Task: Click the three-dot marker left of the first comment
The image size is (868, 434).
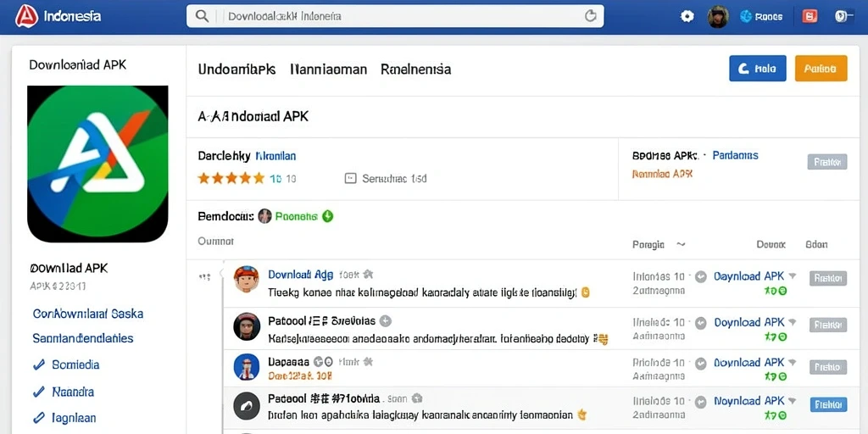Action: pyautogui.click(x=204, y=277)
